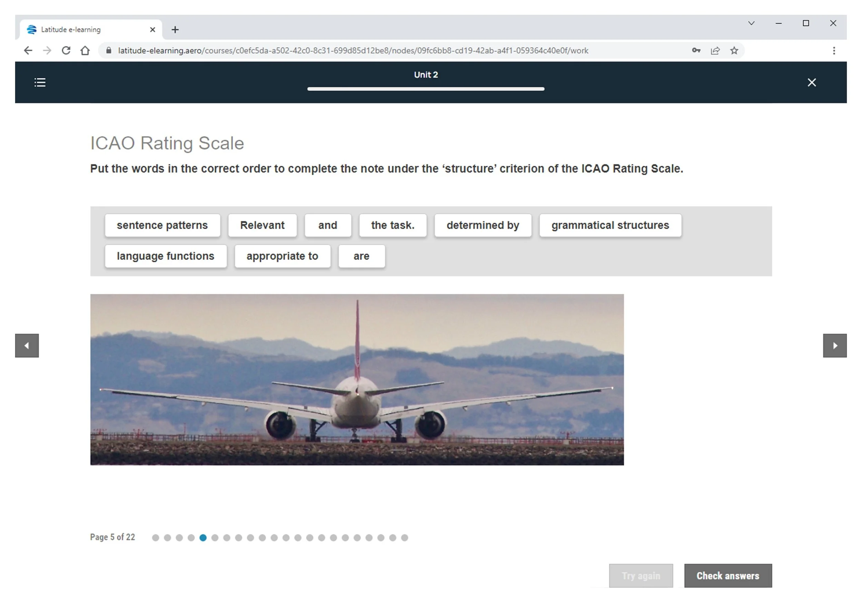Open the course table of contents menu
862x616 pixels.
pos(40,82)
